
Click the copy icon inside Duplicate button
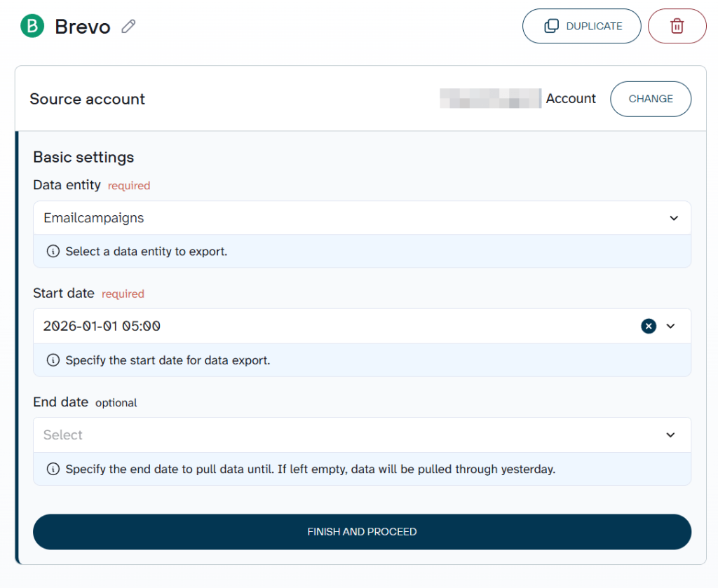(552, 27)
